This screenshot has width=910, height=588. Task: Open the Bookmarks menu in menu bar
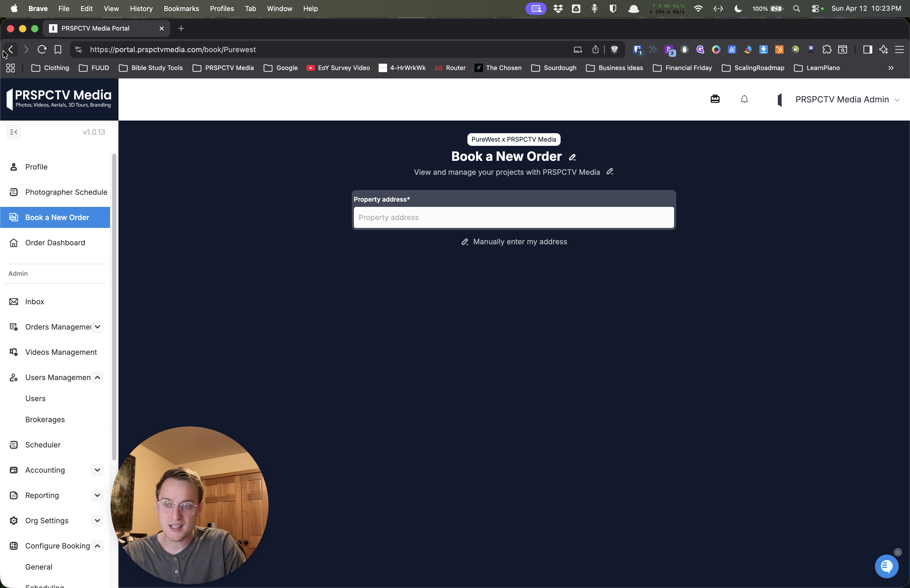(x=181, y=8)
